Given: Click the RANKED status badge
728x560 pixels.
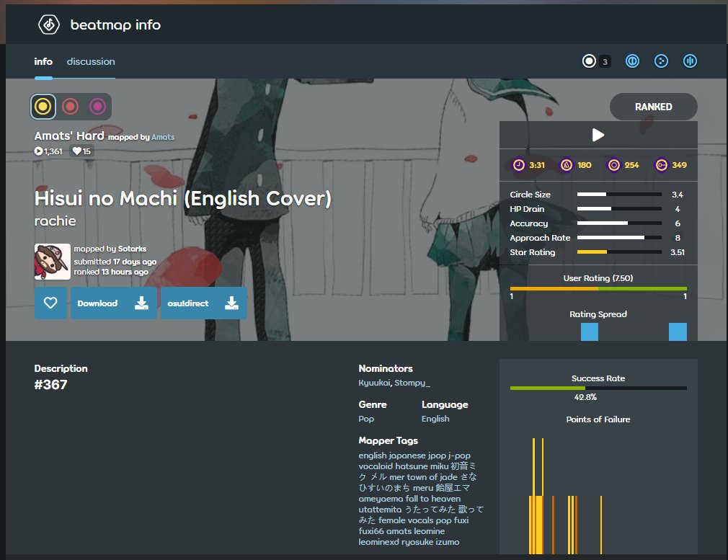Looking at the screenshot, I should [x=653, y=107].
